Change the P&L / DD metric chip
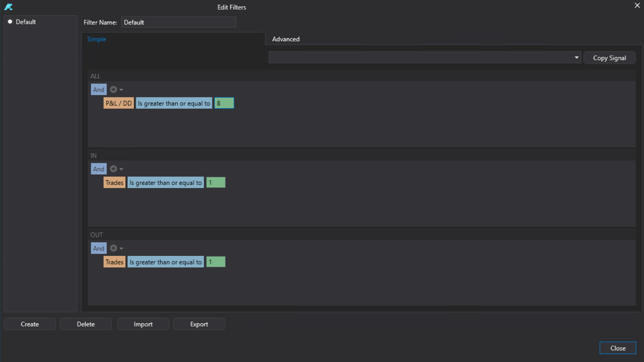The width and height of the screenshot is (644, 362). [x=118, y=103]
